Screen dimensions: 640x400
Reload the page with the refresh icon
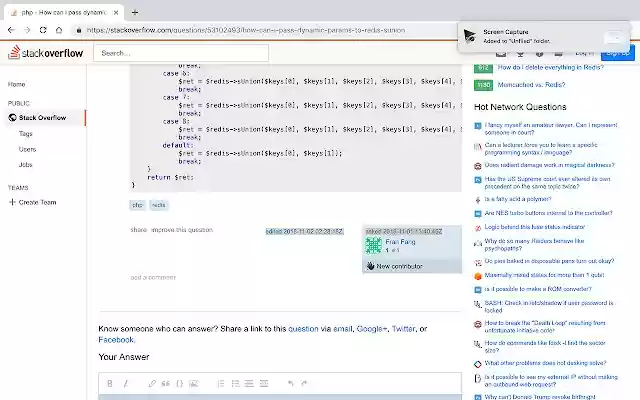43,30
